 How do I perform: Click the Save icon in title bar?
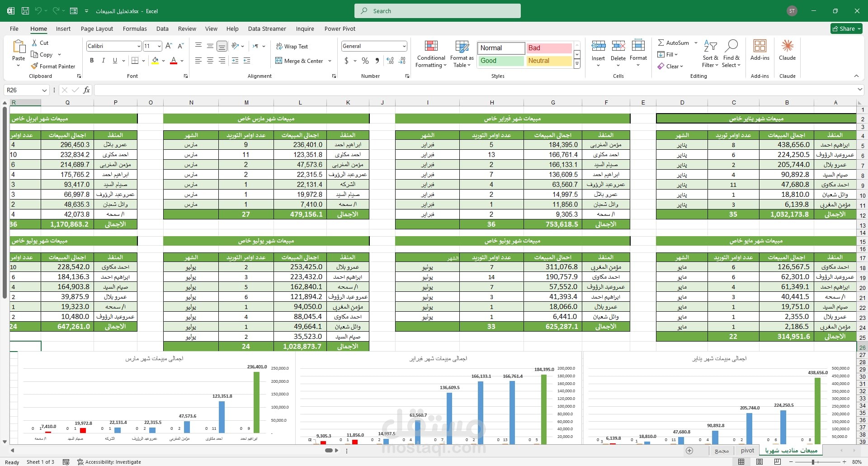(x=25, y=11)
